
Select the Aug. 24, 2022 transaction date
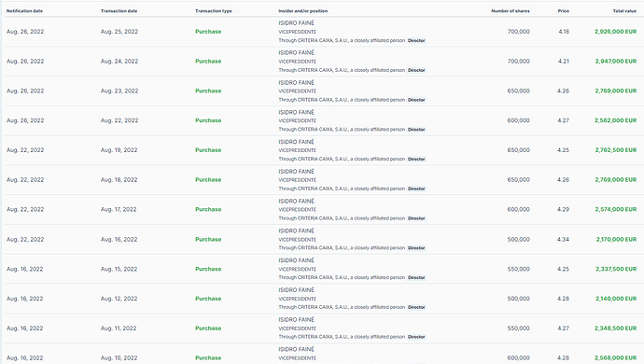coord(119,62)
